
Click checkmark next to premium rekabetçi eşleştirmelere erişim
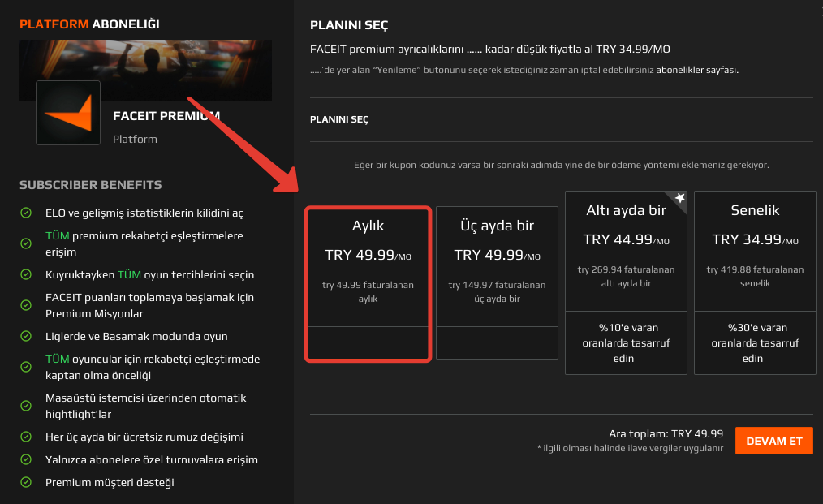26,243
